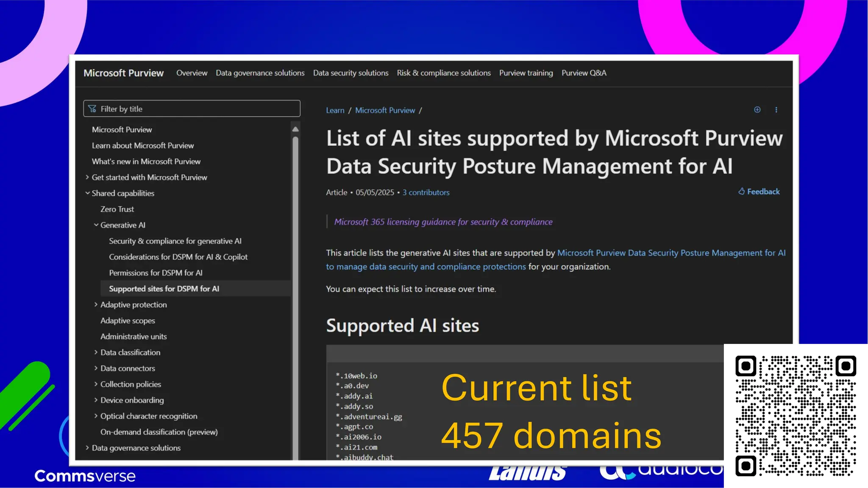Click the QR code image
This screenshot has height=488, width=868.
[x=796, y=416]
